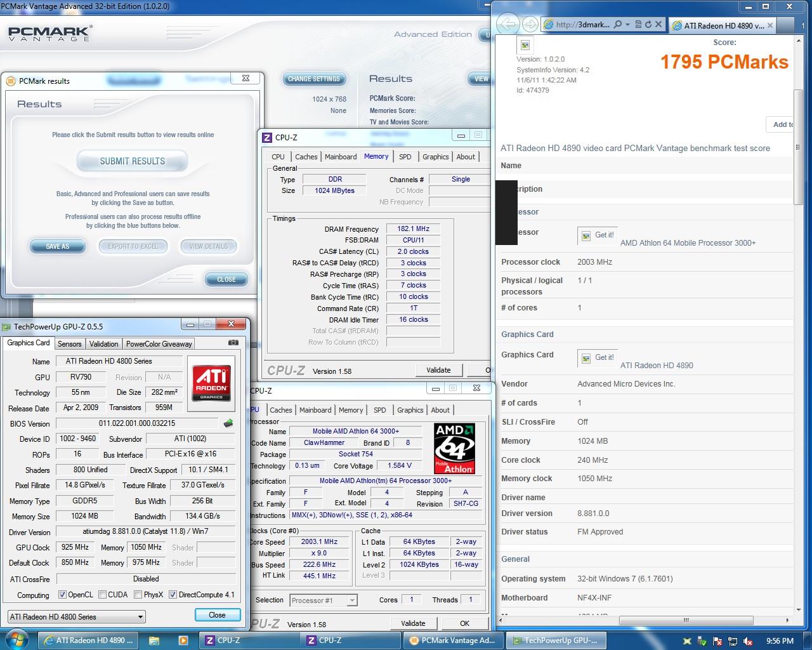Select the ATI Radeon HD 4890 browser tab

(x=722, y=25)
